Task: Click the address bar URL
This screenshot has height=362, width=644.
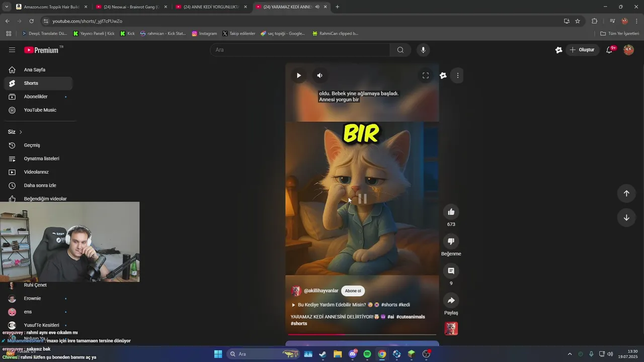Action: click(88, 21)
